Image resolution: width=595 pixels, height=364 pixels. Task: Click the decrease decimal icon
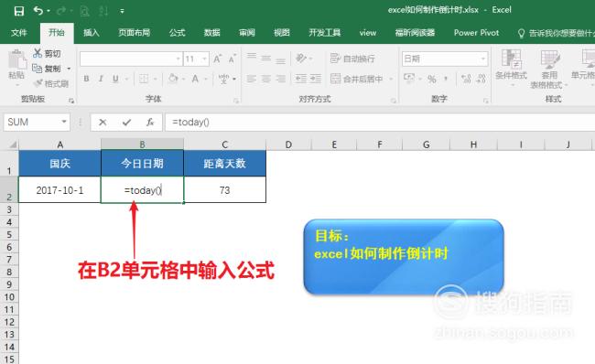coord(481,79)
